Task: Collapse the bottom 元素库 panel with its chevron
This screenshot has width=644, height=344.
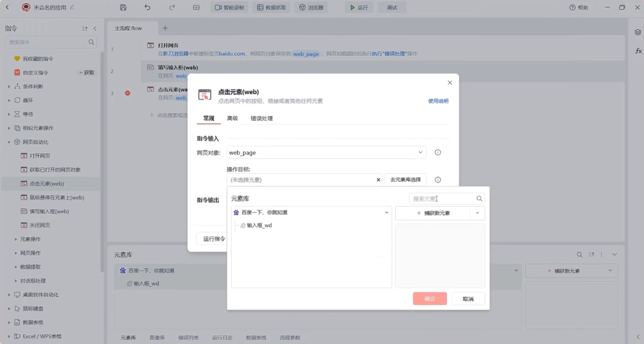Action: click(x=614, y=255)
